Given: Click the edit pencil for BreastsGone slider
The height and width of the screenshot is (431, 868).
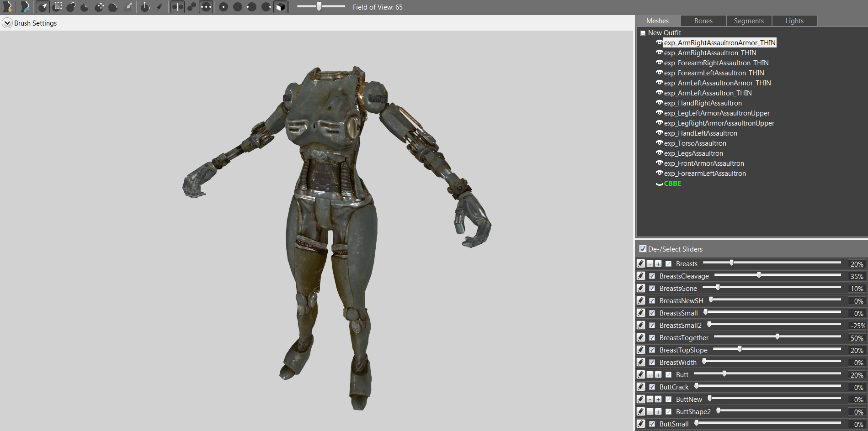Looking at the screenshot, I should (641, 288).
